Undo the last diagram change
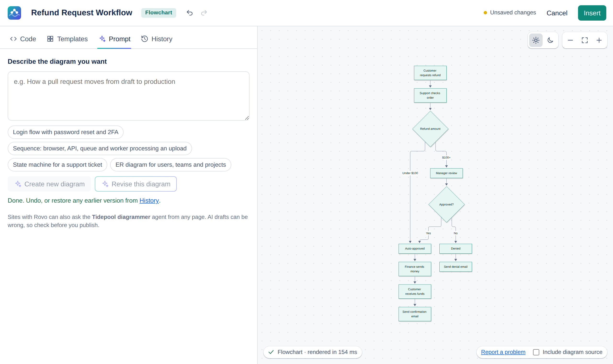The image size is (613, 364). (x=190, y=13)
